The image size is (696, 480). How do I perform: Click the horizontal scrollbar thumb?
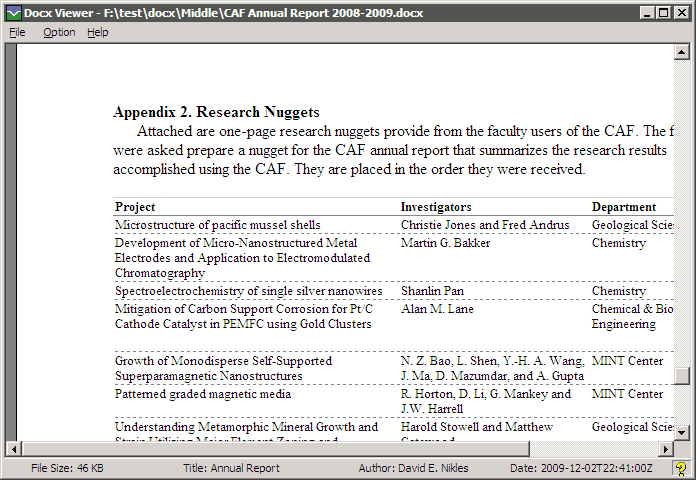pos(276,449)
